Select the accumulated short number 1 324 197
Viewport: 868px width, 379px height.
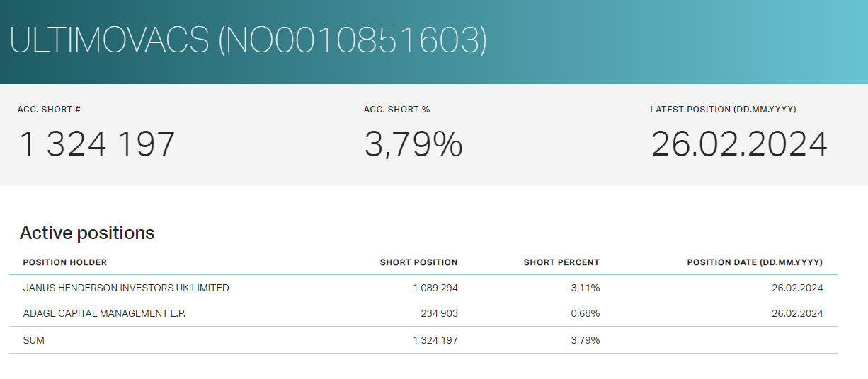[97, 144]
